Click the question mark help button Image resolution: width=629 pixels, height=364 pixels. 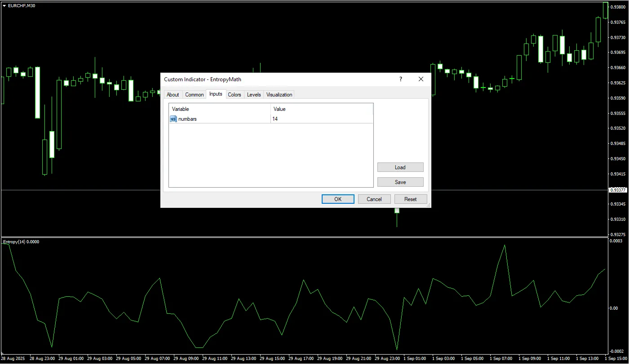pos(400,79)
